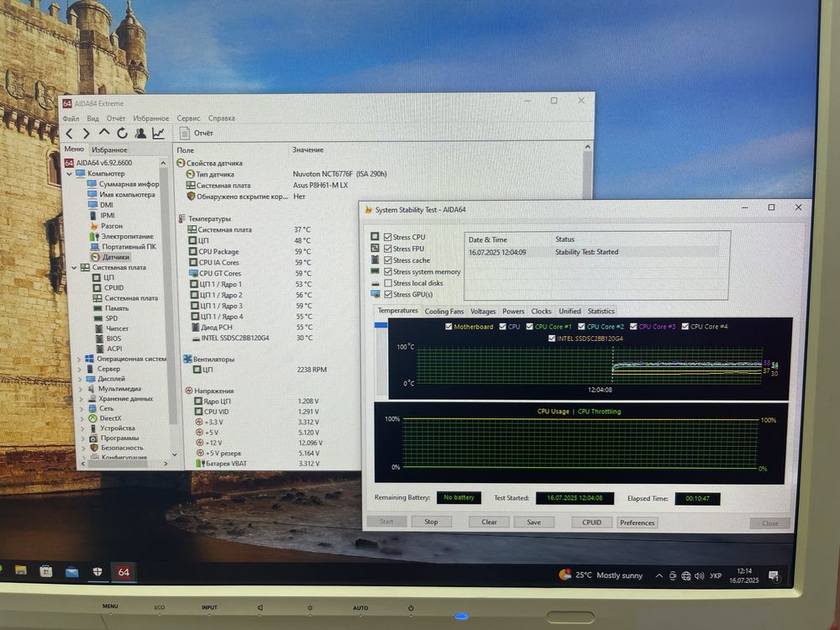Select Имя компьютера tree item
Viewport: 840px width, 630px height.
pyautogui.click(x=122, y=195)
